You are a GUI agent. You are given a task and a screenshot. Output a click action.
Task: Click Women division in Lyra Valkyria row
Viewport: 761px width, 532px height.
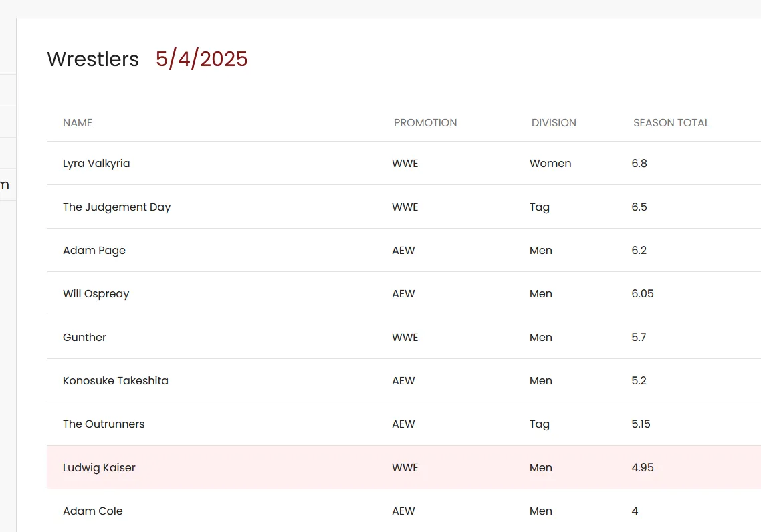click(x=550, y=164)
